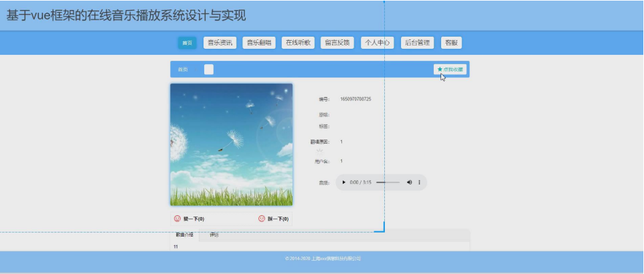Click 踩一下(0) dislike label

pos(278,219)
